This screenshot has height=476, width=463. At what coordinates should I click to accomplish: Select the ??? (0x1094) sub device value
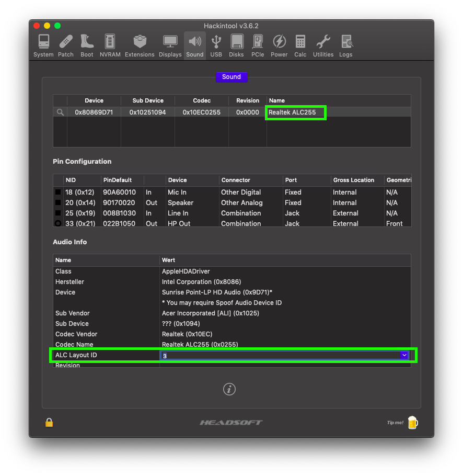point(181,324)
